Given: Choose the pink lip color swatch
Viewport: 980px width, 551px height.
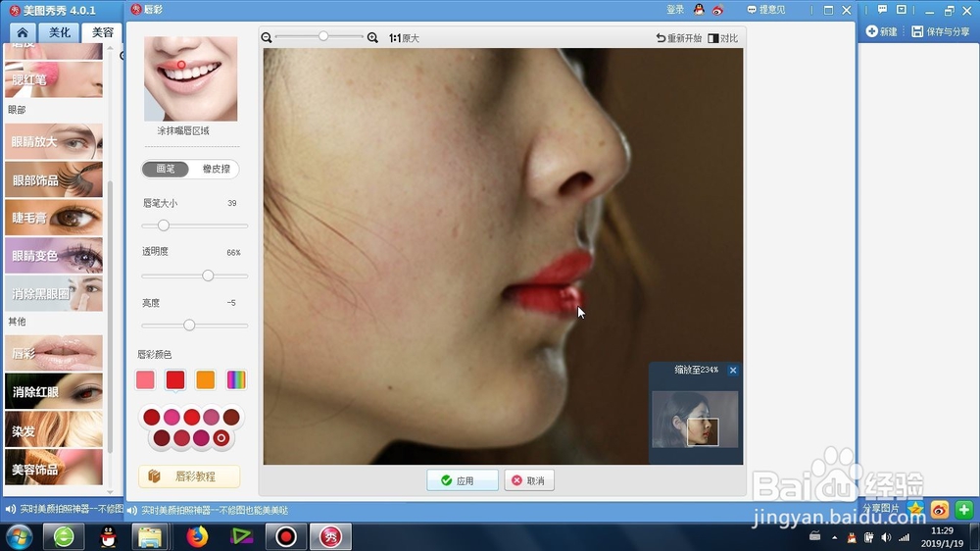Looking at the screenshot, I should (145, 379).
